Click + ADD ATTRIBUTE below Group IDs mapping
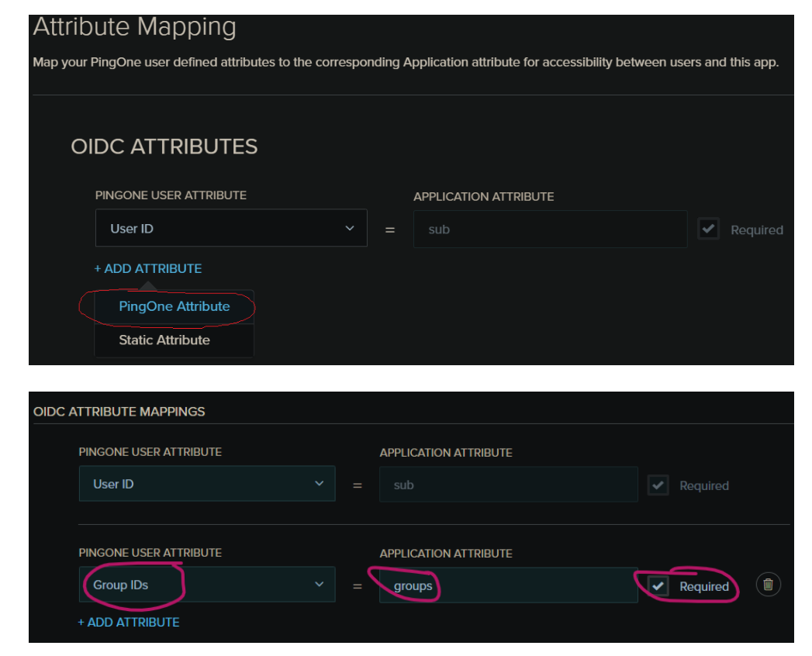Image resolution: width=812 pixels, height=656 pixels. pos(129,623)
